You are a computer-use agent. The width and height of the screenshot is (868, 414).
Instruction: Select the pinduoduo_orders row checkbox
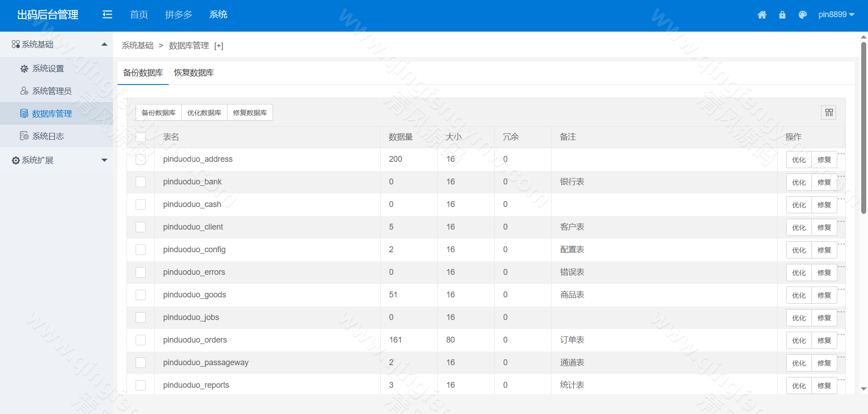tap(141, 340)
